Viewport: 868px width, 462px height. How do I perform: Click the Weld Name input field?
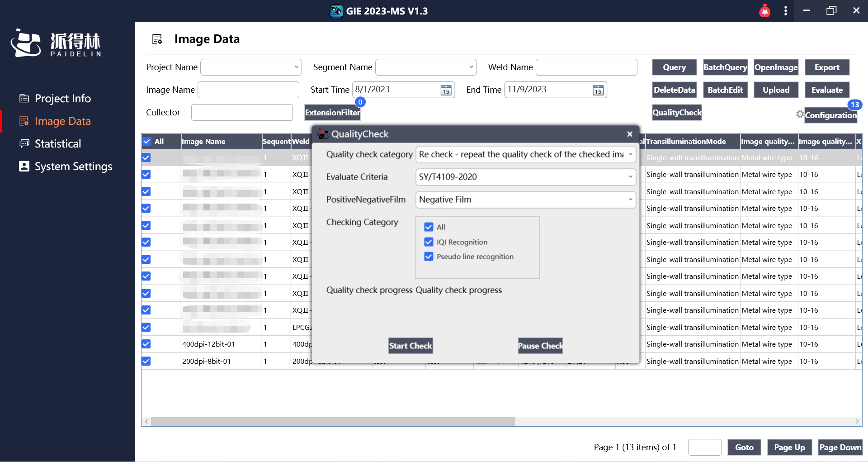point(586,67)
